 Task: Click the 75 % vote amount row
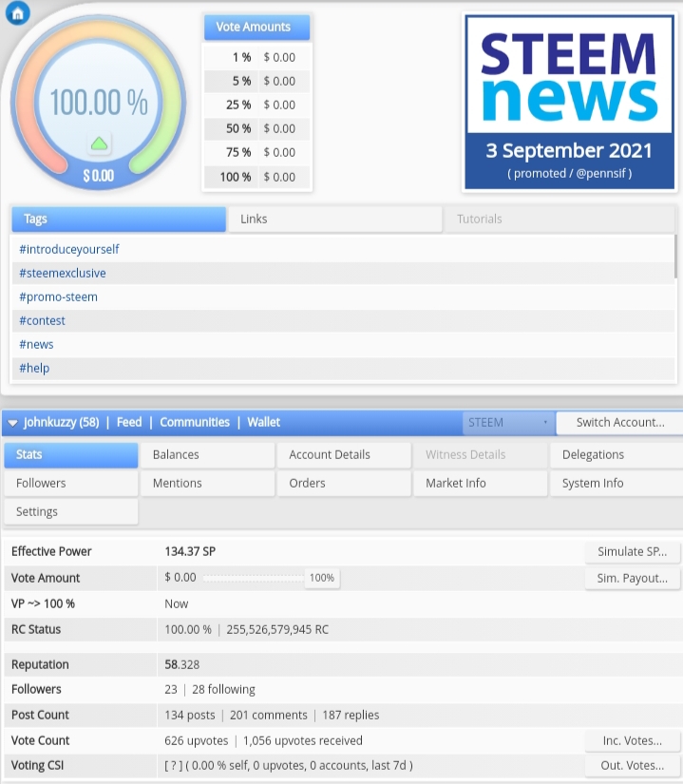click(x=256, y=152)
